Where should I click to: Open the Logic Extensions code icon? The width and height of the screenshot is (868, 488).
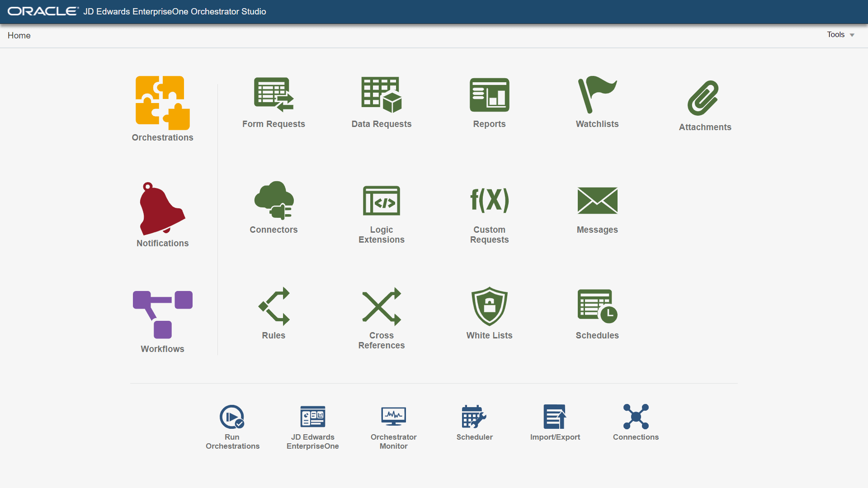click(x=381, y=201)
